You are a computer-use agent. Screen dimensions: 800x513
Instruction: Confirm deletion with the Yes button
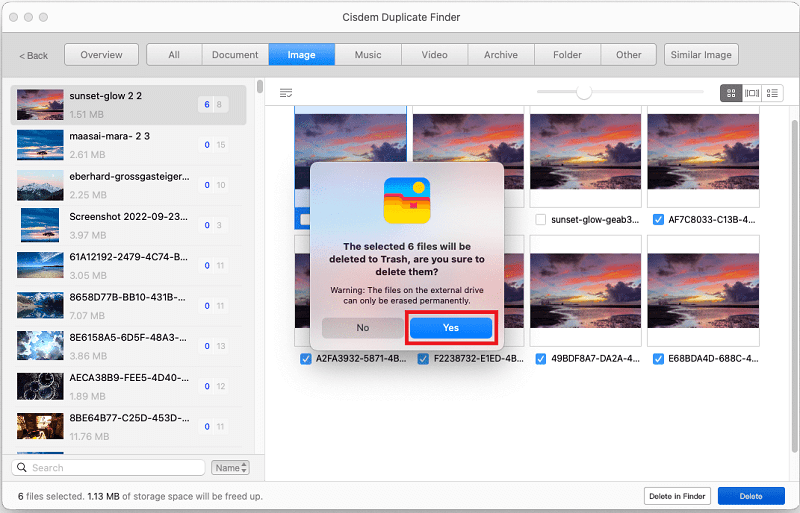pyautogui.click(x=451, y=328)
